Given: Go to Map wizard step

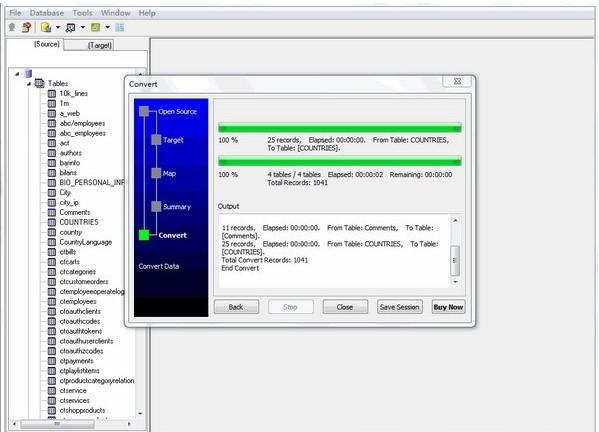Looking at the screenshot, I should click(169, 173).
